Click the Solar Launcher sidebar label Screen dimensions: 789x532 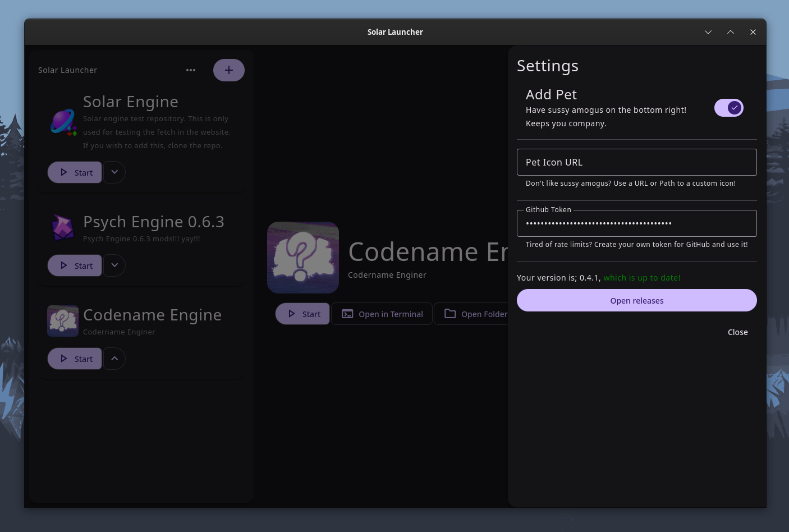(x=67, y=70)
